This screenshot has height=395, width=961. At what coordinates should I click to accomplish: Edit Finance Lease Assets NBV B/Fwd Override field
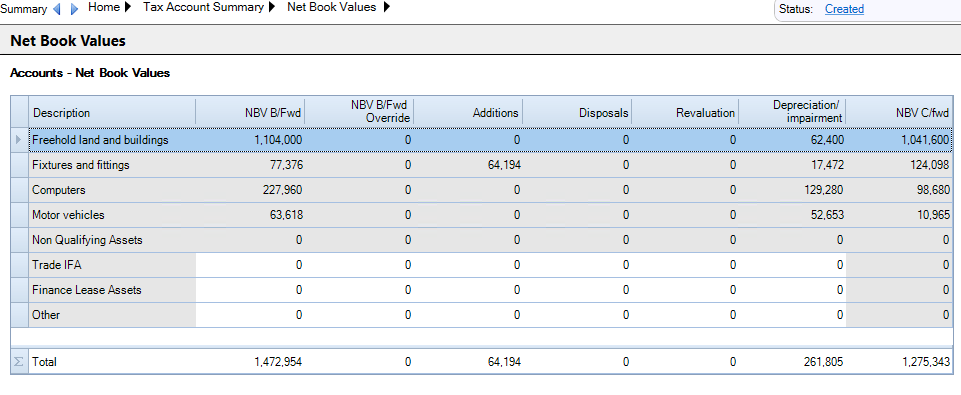359,290
